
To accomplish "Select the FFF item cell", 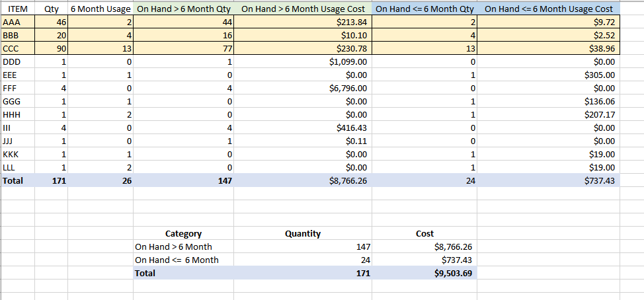I will [x=18, y=89].
